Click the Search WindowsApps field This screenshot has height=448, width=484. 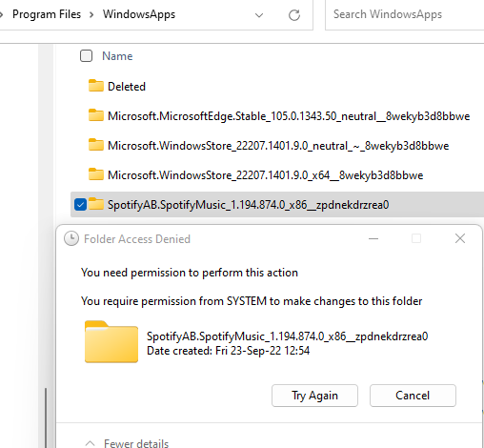click(405, 14)
